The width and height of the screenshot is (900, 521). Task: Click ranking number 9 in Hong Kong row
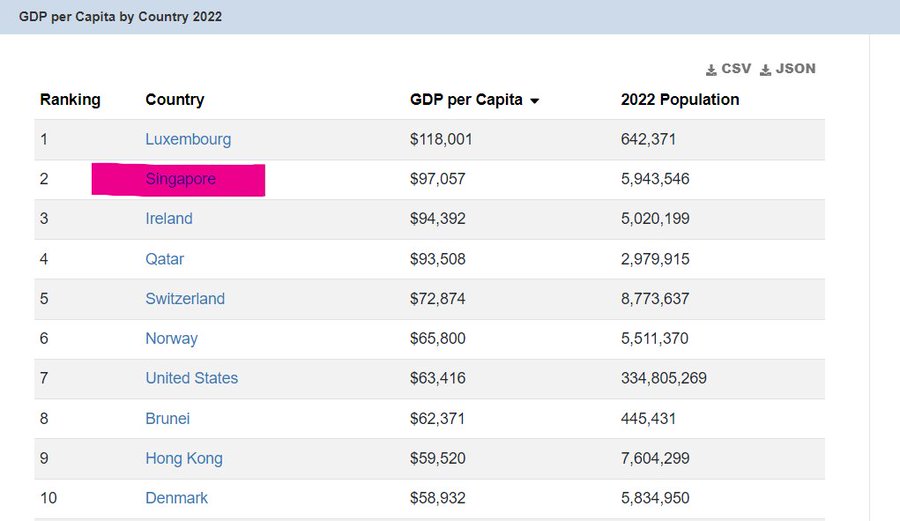coord(44,458)
